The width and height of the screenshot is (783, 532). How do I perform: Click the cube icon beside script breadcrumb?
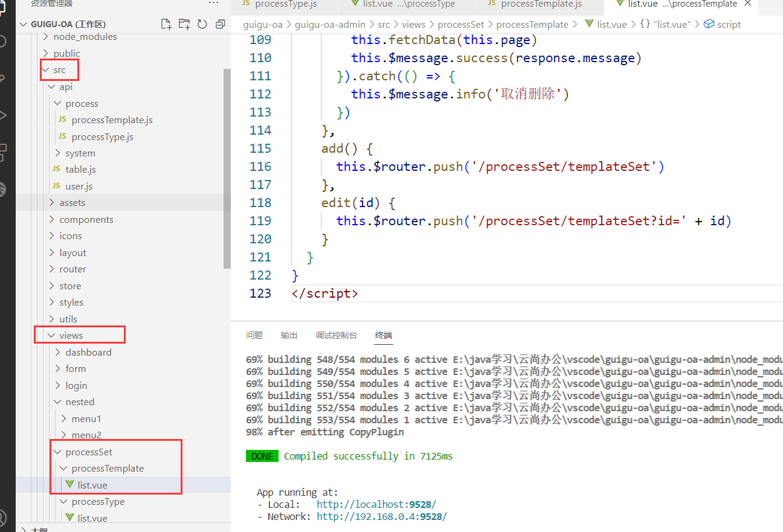[x=709, y=24]
